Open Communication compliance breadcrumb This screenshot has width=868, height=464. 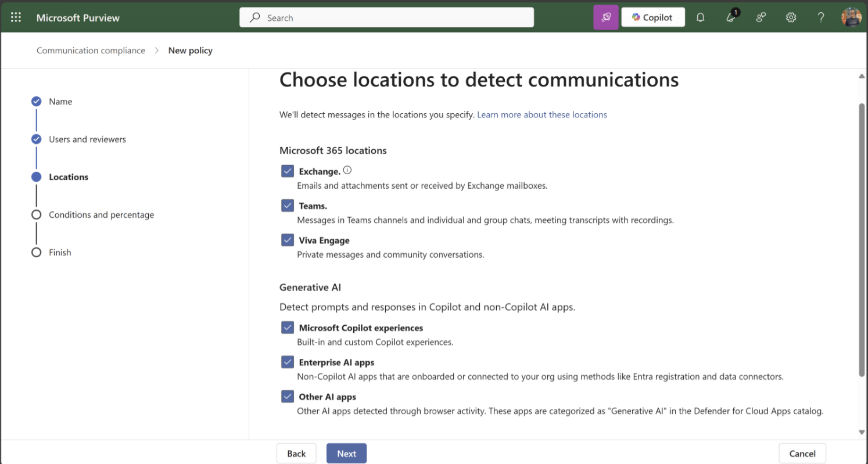91,51
